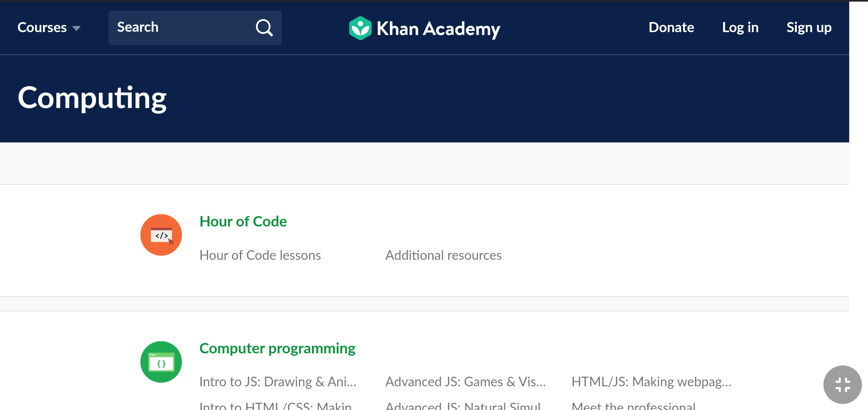Open the orange Hour of Code course icon
The width and height of the screenshot is (868, 410).
tap(161, 235)
